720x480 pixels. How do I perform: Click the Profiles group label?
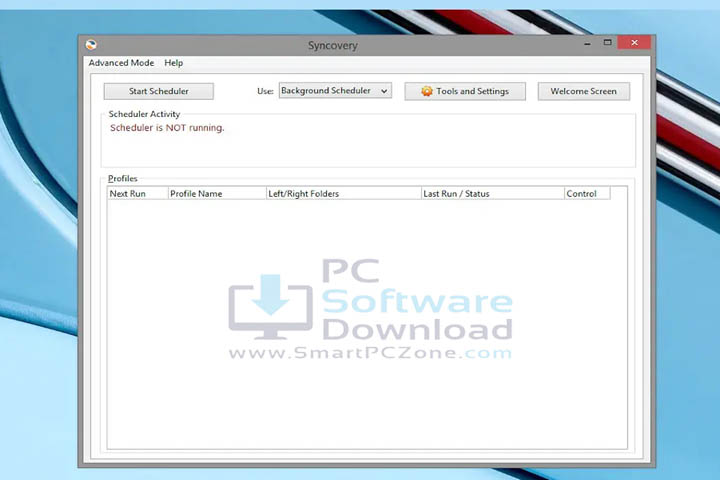coord(123,178)
